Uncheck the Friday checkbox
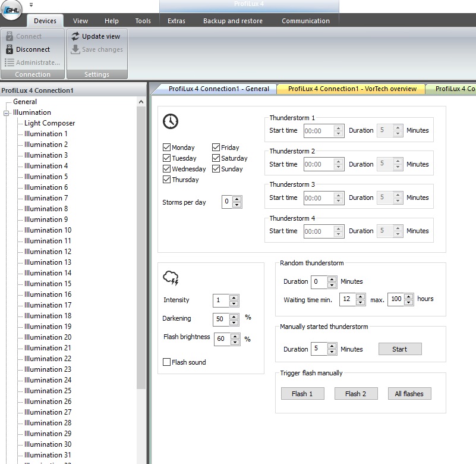Image resolution: width=476 pixels, height=464 pixels. click(x=216, y=148)
